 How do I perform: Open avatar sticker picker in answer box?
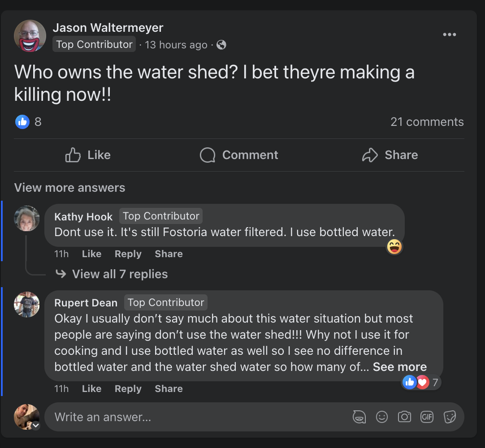[x=359, y=417]
